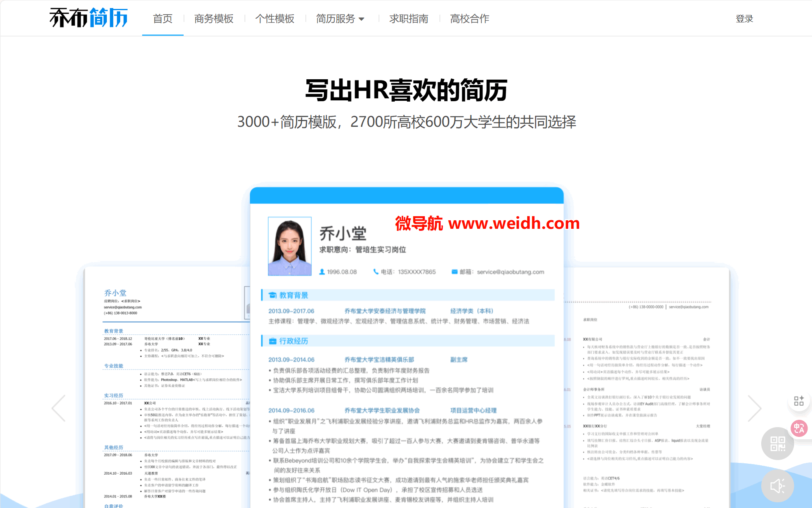Select the left resume template thumbnail

click(x=167, y=387)
